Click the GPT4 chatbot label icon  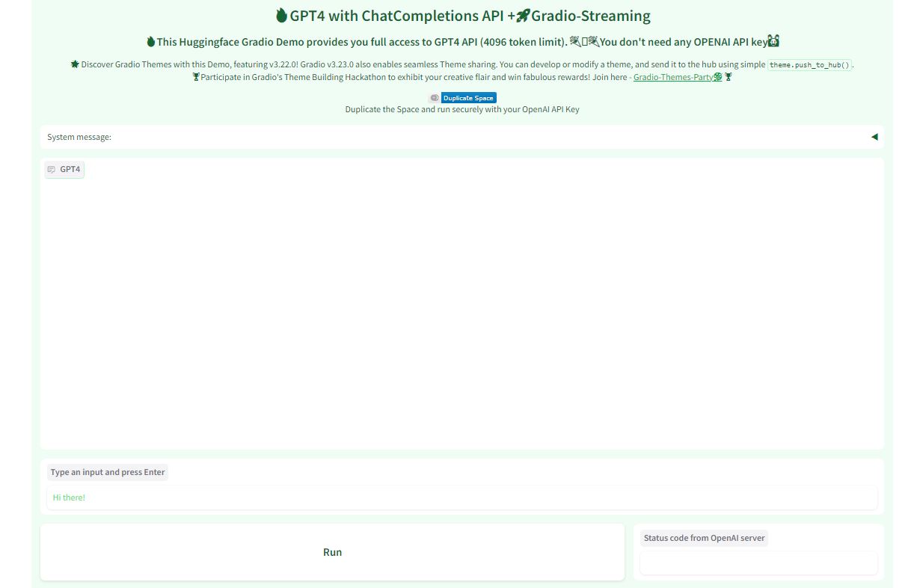[x=52, y=170]
